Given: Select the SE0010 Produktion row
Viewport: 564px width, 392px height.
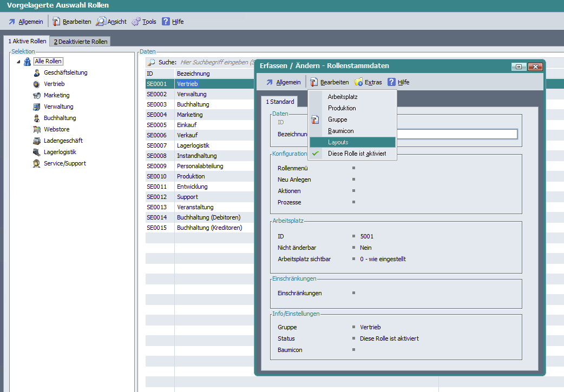Looking at the screenshot, I should pos(191,176).
